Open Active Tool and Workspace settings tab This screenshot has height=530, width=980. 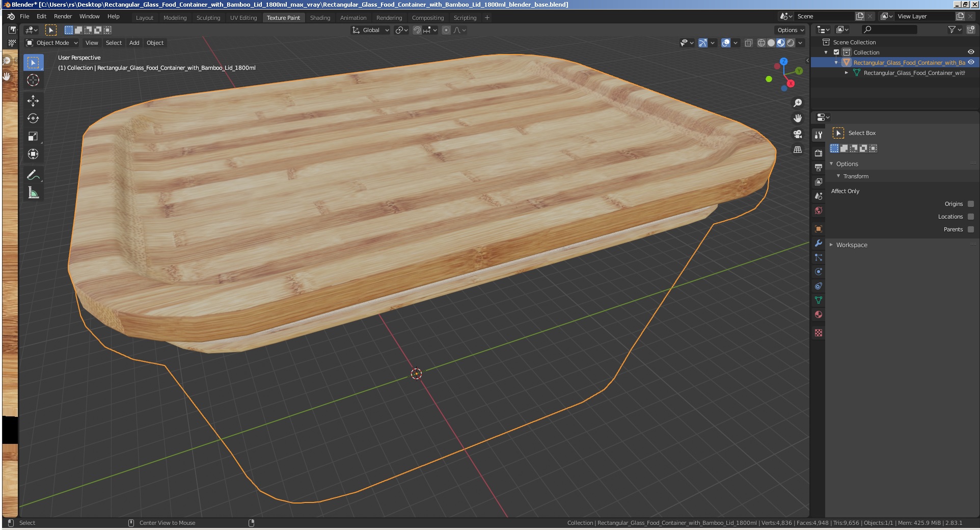(x=819, y=135)
